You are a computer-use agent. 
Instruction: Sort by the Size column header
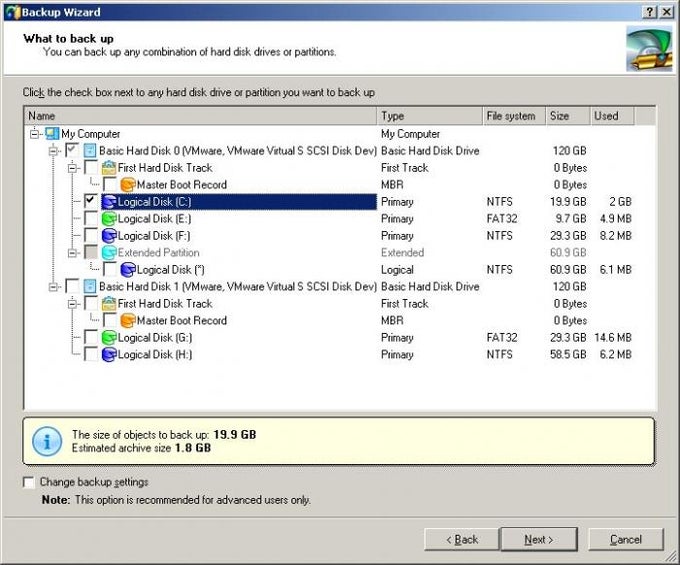[x=568, y=116]
